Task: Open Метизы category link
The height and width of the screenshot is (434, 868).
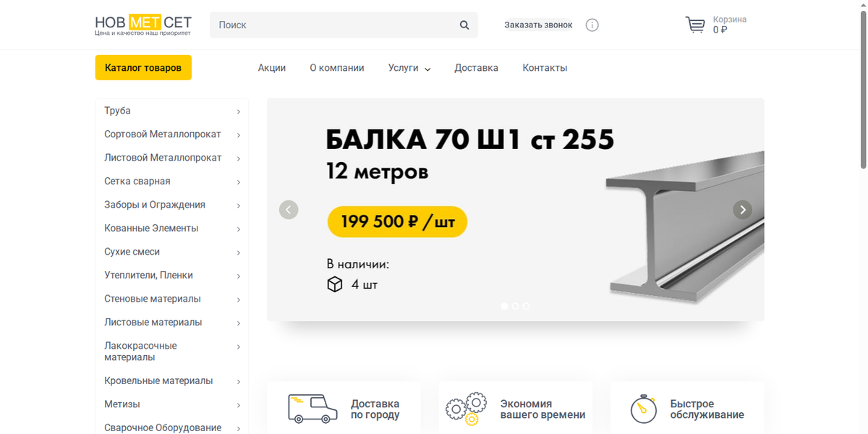Action: 122,404
